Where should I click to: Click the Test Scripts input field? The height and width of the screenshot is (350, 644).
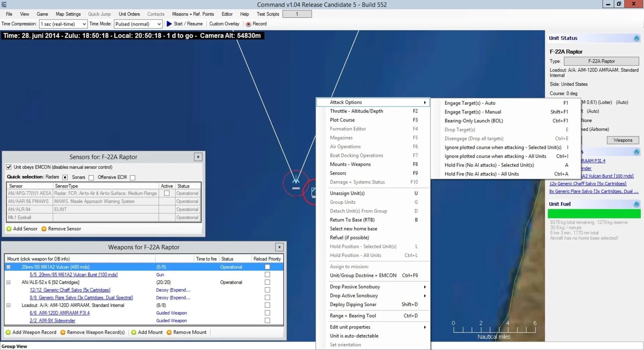click(297, 14)
